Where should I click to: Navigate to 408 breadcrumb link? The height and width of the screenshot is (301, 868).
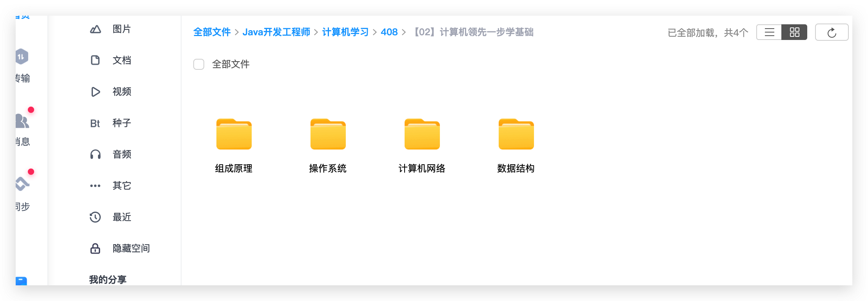389,32
